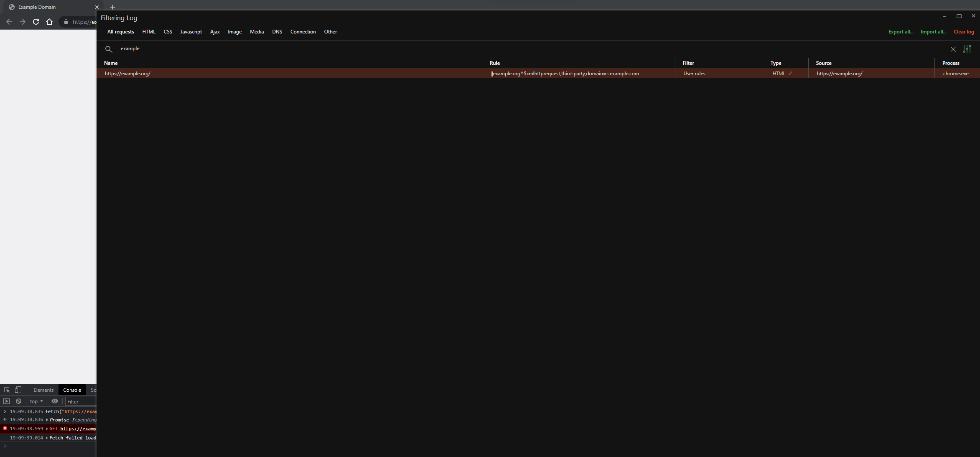Open filtering log display settings sliders icon
980x457 pixels.
(967, 49)
